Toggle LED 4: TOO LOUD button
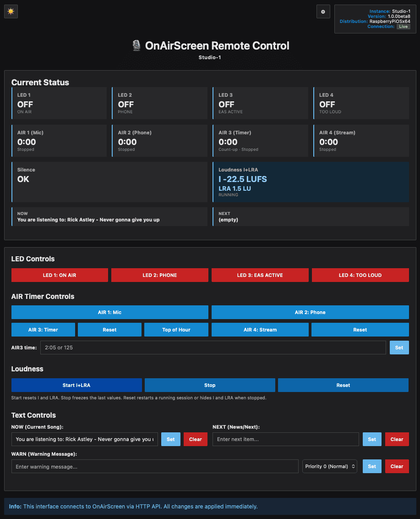This screenshot has width=420, height=519. click(x=360, y=275)
